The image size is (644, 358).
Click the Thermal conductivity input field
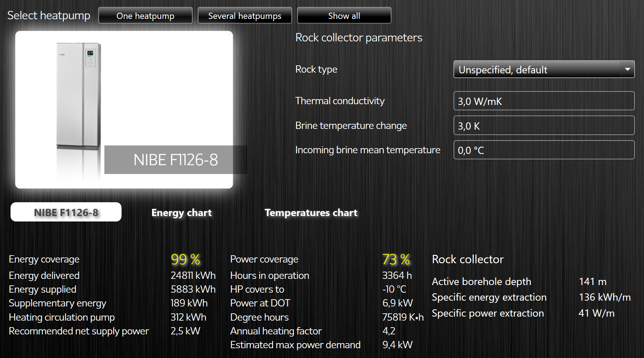click(x=544, y=101)
